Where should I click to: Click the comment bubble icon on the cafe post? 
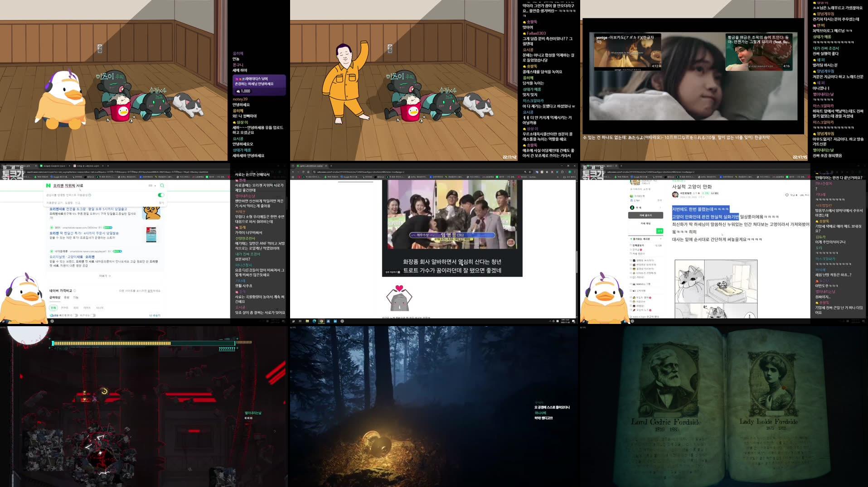pyautogui.click(x=787, y=194)
